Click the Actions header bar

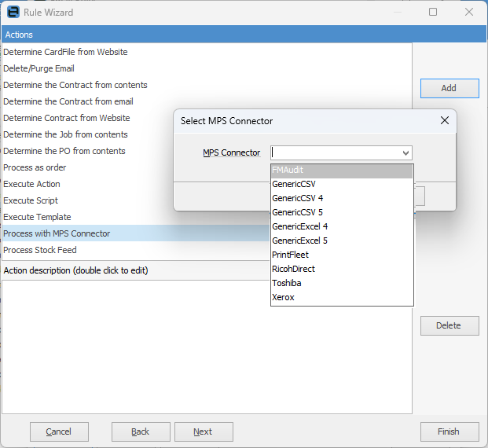244,35
